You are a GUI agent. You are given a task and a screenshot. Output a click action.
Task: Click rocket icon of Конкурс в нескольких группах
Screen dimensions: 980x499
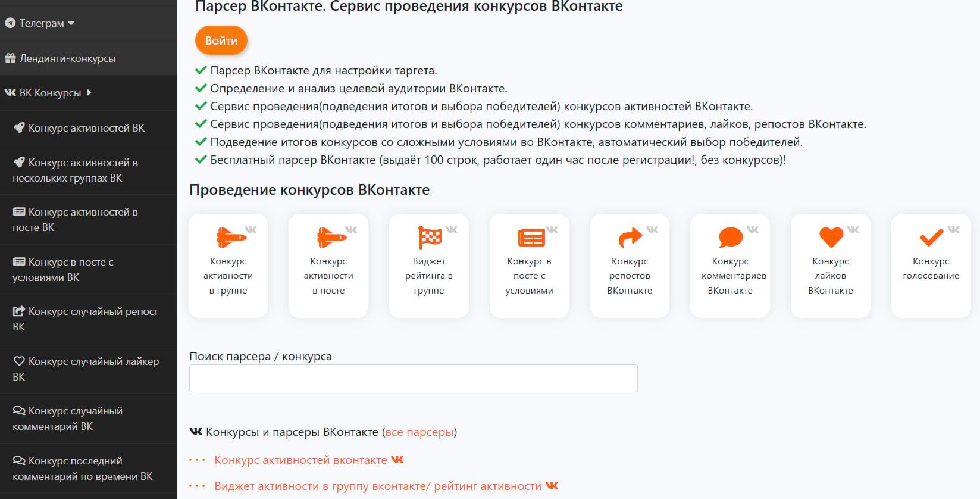[x=19, y=162]
